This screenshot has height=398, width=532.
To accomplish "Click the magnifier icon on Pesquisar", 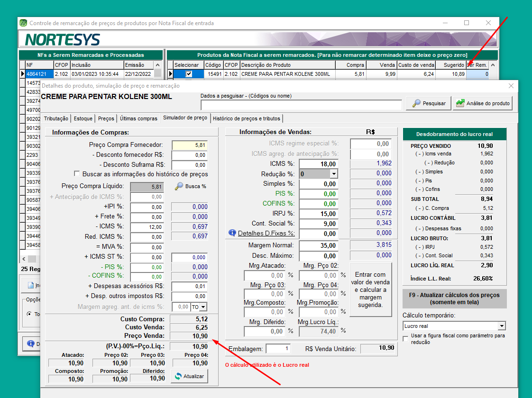I will [416, 103].
